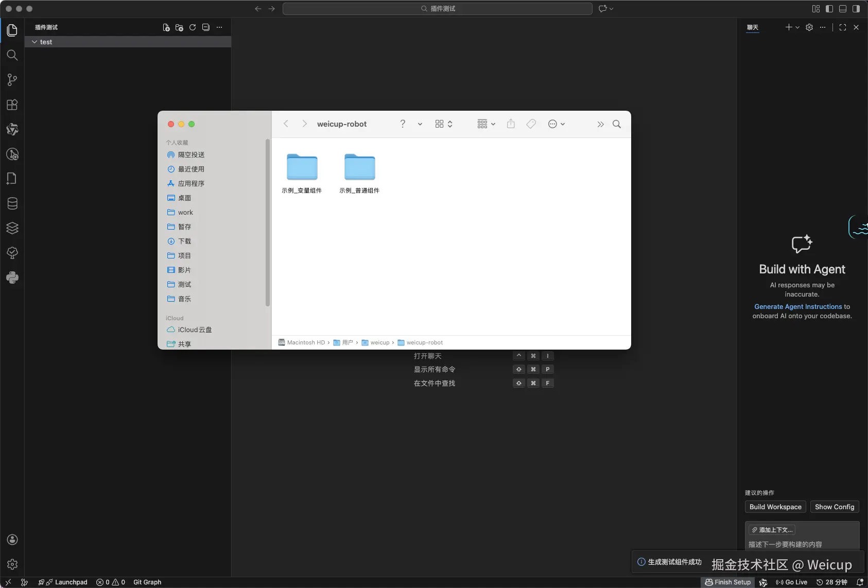Start a new chat with plus icon
The height and width of the screenshot is (588, 868).
(x=789, y=27)
